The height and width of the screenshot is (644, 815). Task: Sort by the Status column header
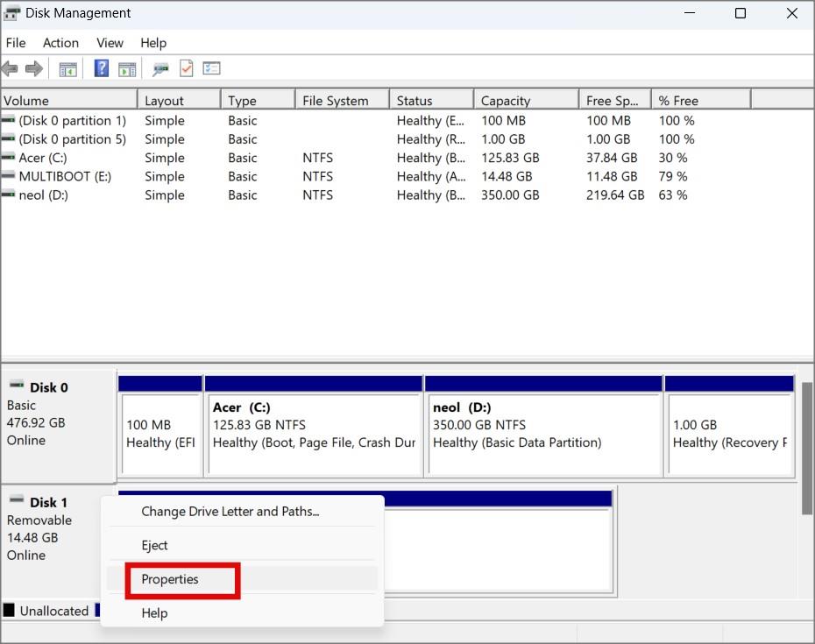pyautogui.click(x=431, y=100)
